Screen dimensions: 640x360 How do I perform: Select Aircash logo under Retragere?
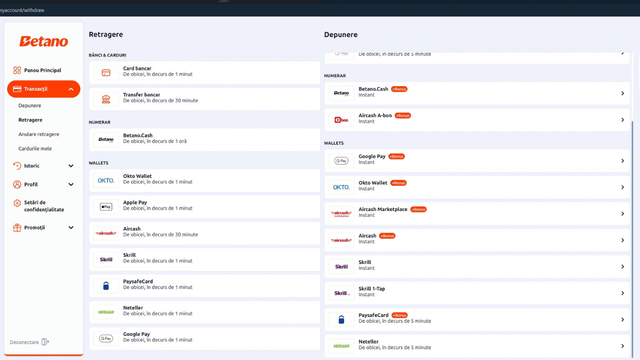[106, 233]
